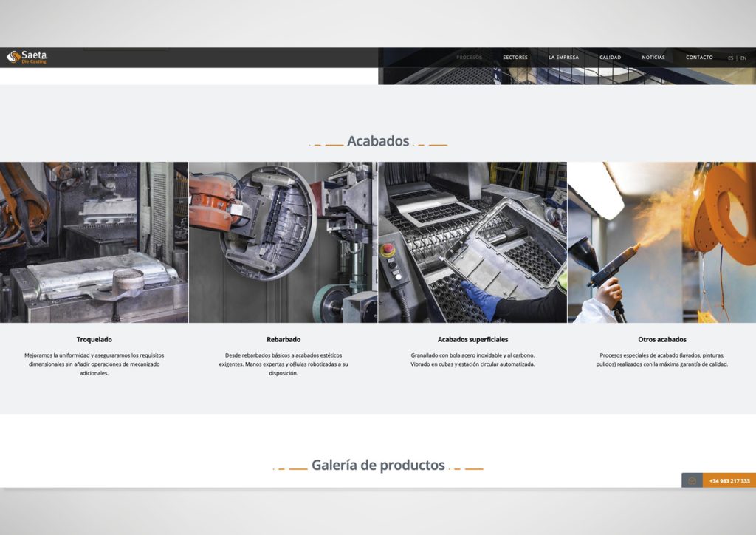Click the Troquelado description starting 'Mejoramos la uniformidad'

click(x=94, y=364)
